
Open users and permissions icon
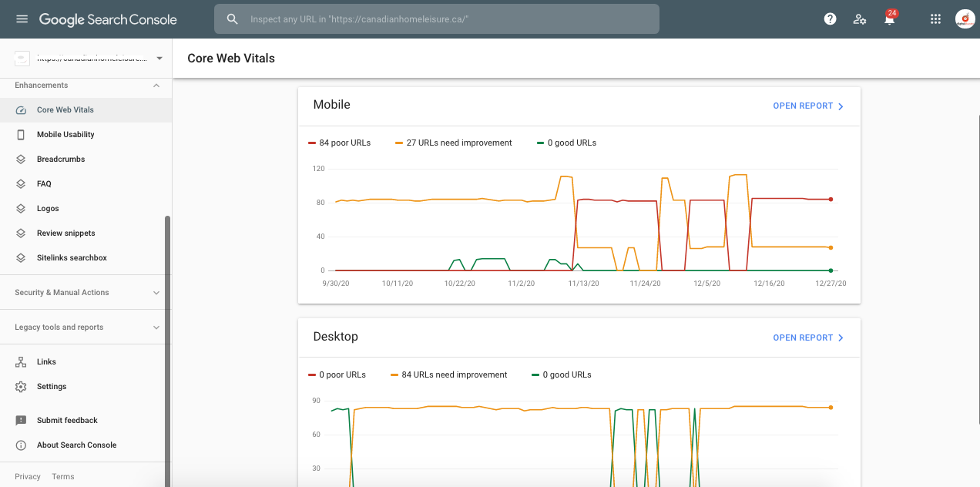[x=860, y=19]
